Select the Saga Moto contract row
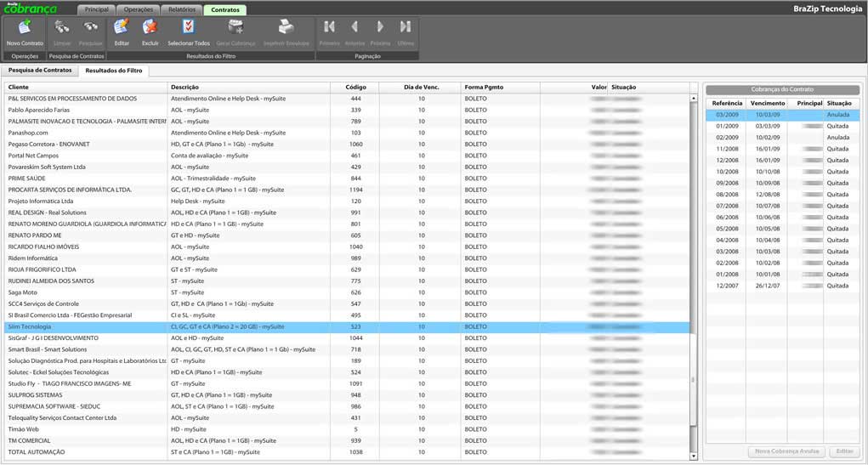The height and width of the screenshot is (465, 868). point(347,292)
